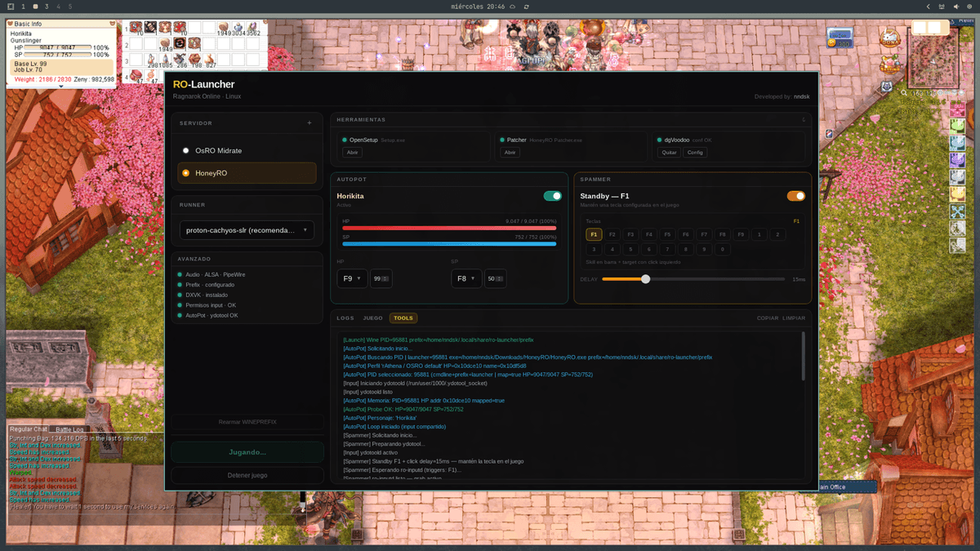
Task: Click the first hotbar item in row 1
Action: click(135, 27)
